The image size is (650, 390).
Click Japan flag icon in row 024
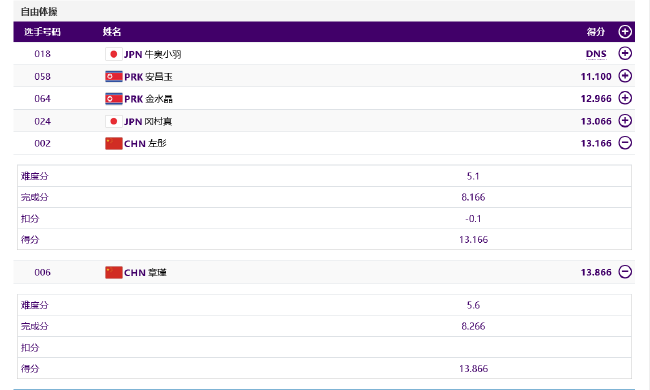[x=114, y=121]
